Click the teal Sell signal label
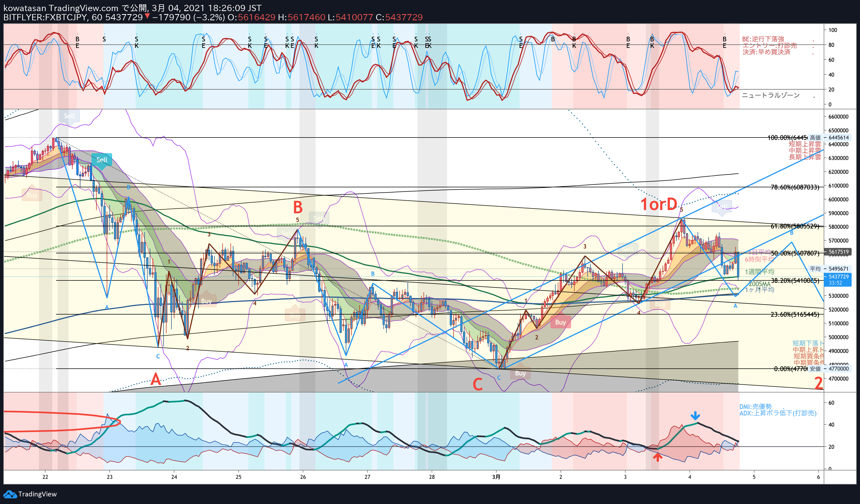 point(102,160)
